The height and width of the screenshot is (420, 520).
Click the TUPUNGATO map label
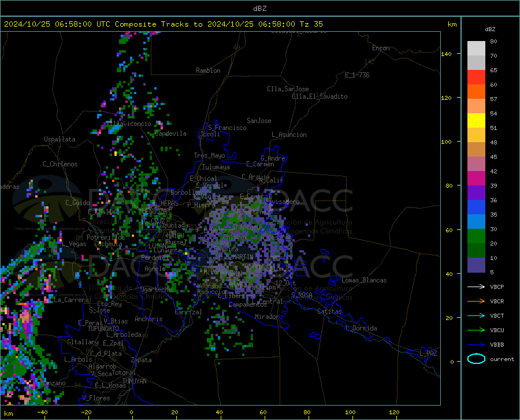[103, 329]
